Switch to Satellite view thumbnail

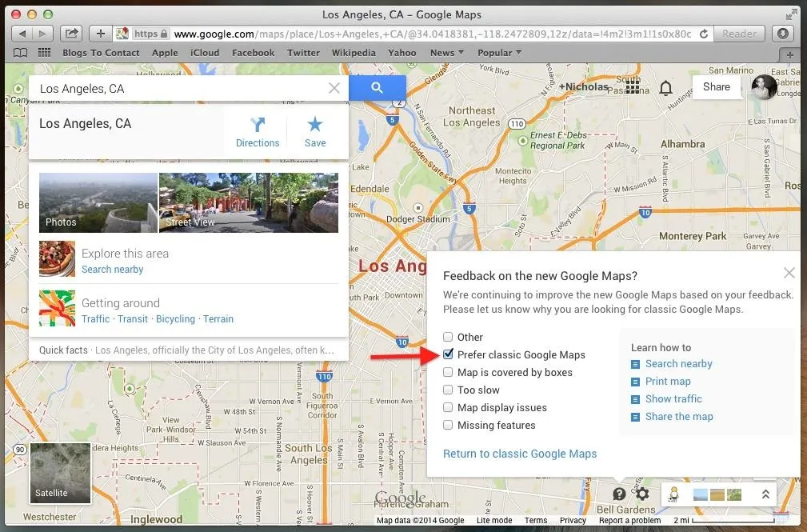(60, 473)
